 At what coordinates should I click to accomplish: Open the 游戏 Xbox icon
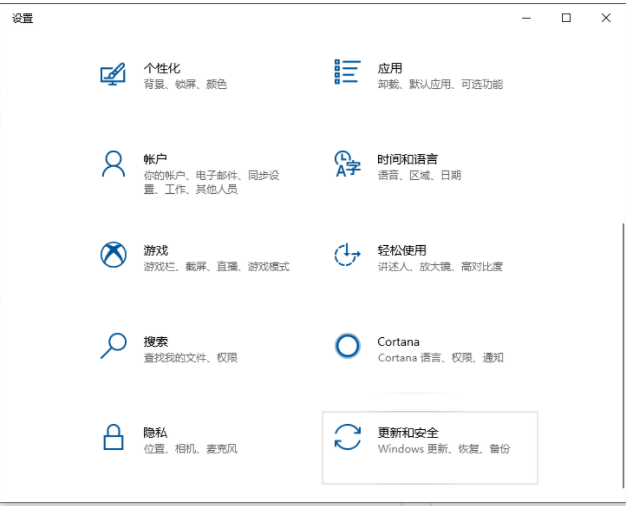(x=113, y=255)
